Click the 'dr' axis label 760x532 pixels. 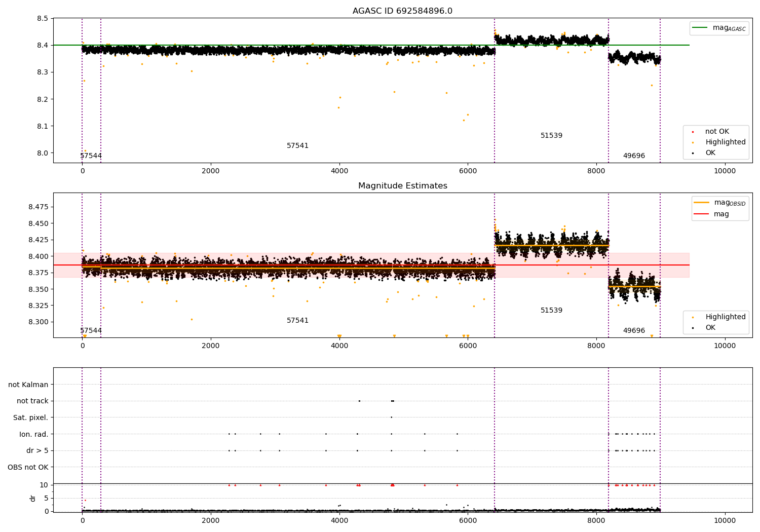[x=33, y=498]
